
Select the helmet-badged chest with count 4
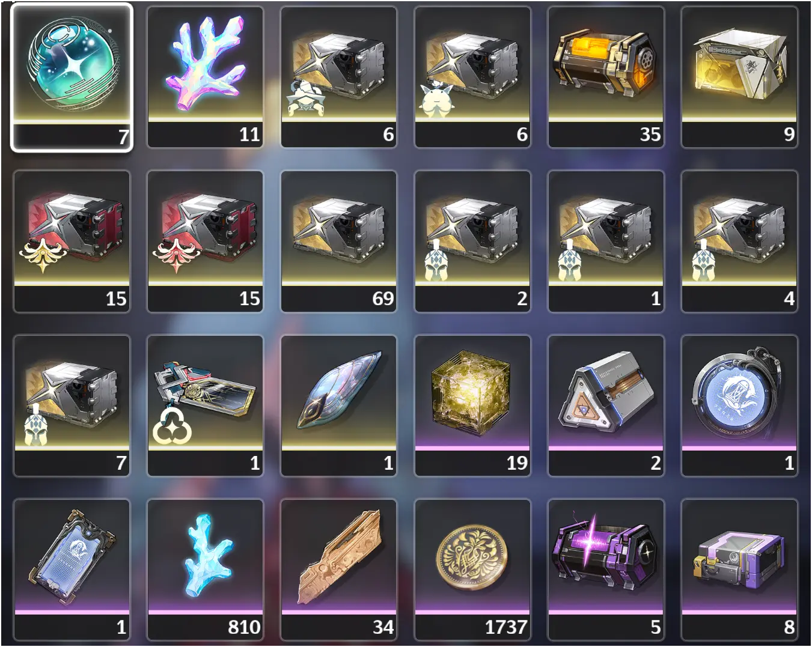[739, 241]
